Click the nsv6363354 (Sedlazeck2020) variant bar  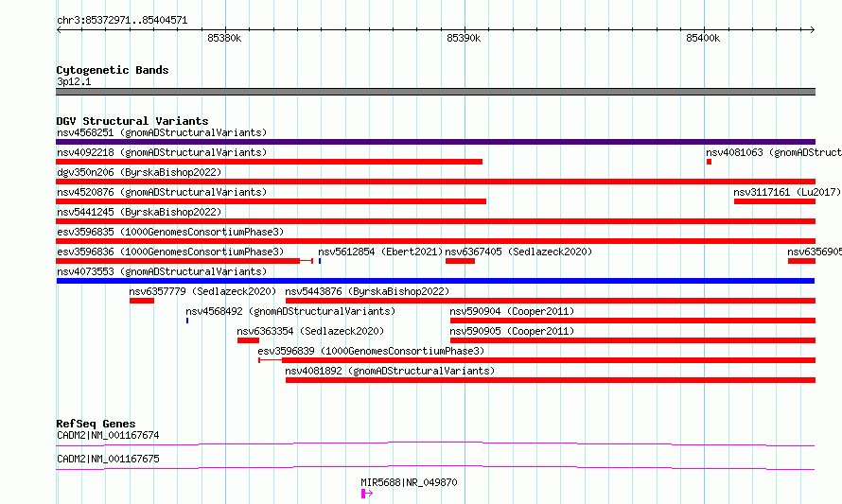[248, 340]
